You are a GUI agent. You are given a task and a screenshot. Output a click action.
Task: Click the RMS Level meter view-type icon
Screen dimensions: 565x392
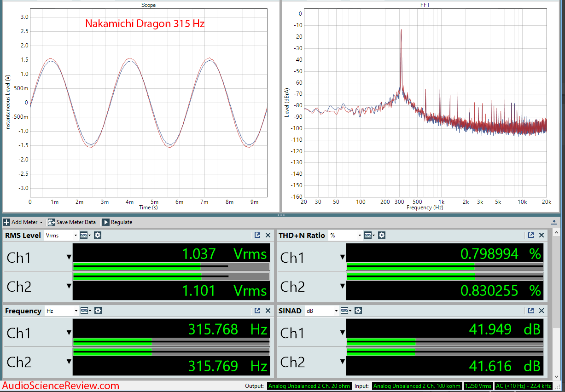(x=86, y=235)
